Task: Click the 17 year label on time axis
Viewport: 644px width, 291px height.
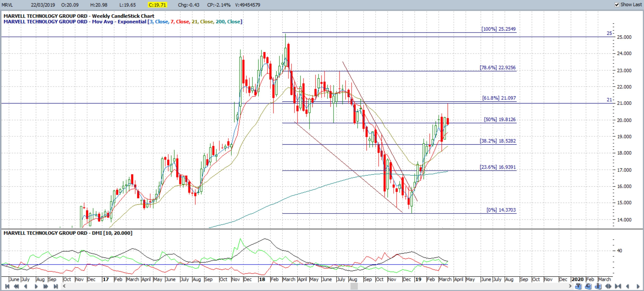Action: [105, 279]
